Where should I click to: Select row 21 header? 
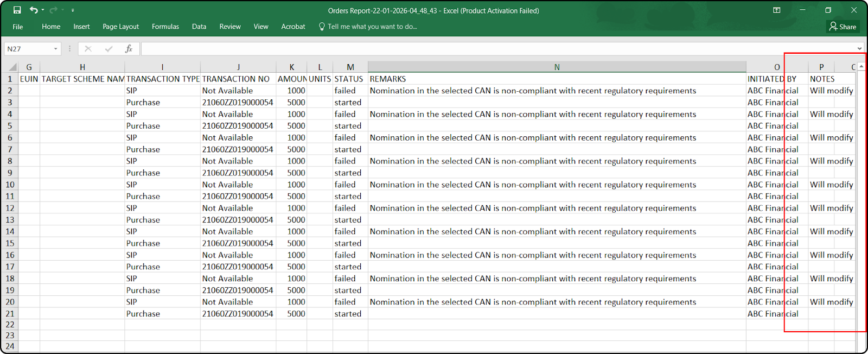click(x=9, y=314)
